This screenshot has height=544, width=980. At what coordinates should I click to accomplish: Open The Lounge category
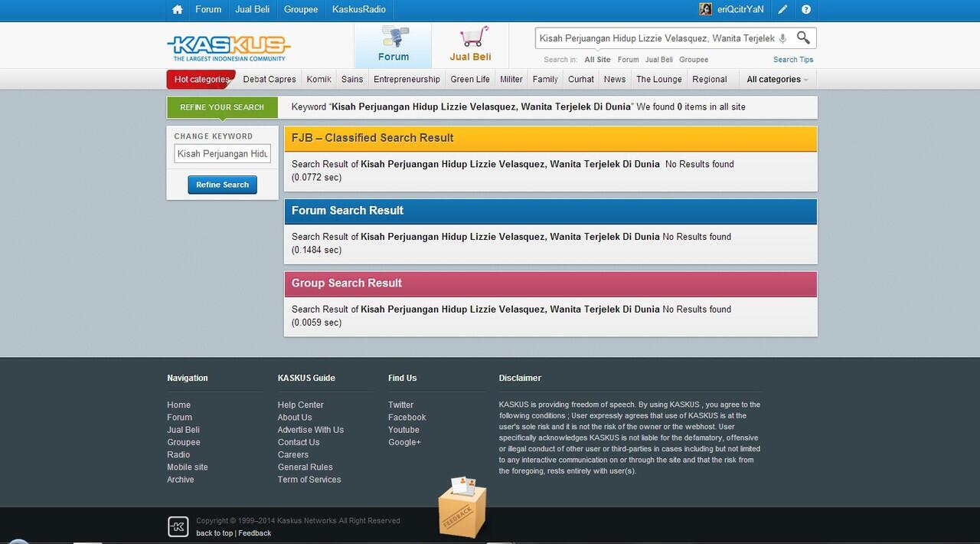click(x=659, y=80)
